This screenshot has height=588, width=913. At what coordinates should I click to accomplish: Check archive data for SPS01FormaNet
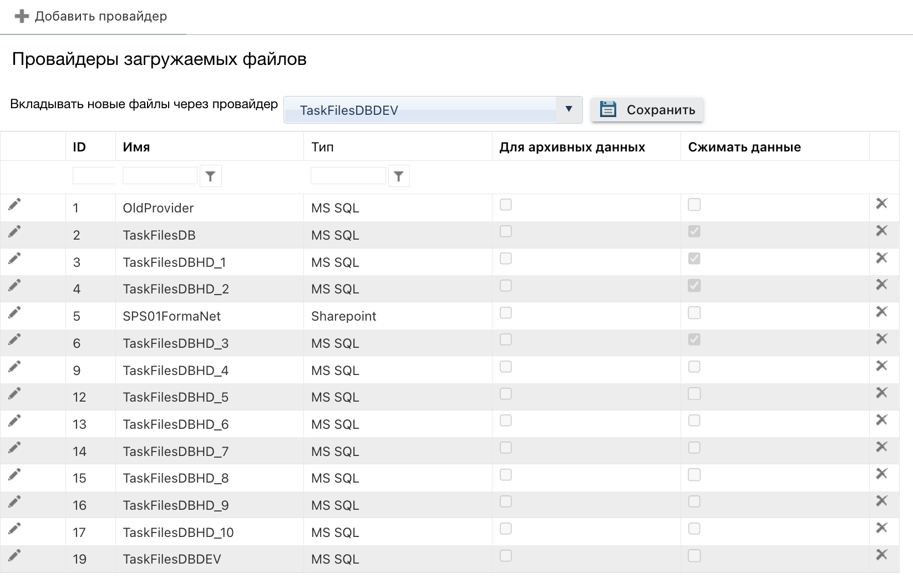click(x=506, y=313)
